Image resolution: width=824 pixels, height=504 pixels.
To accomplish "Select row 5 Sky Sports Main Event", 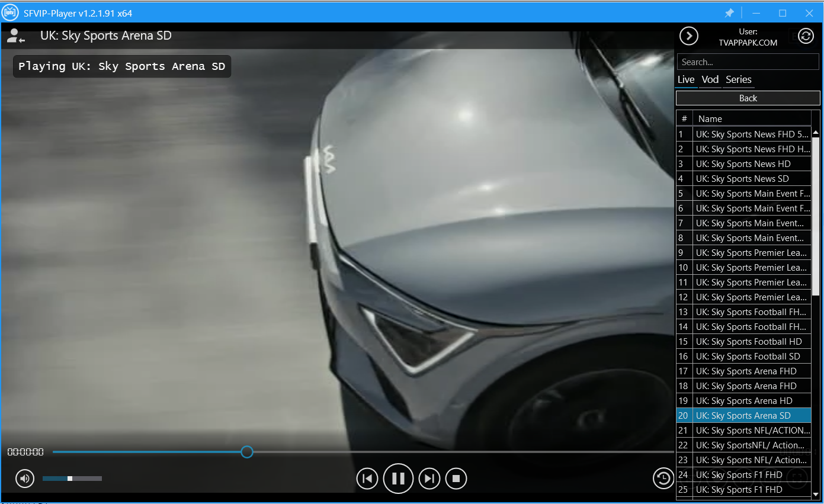I will coord(744,194).
